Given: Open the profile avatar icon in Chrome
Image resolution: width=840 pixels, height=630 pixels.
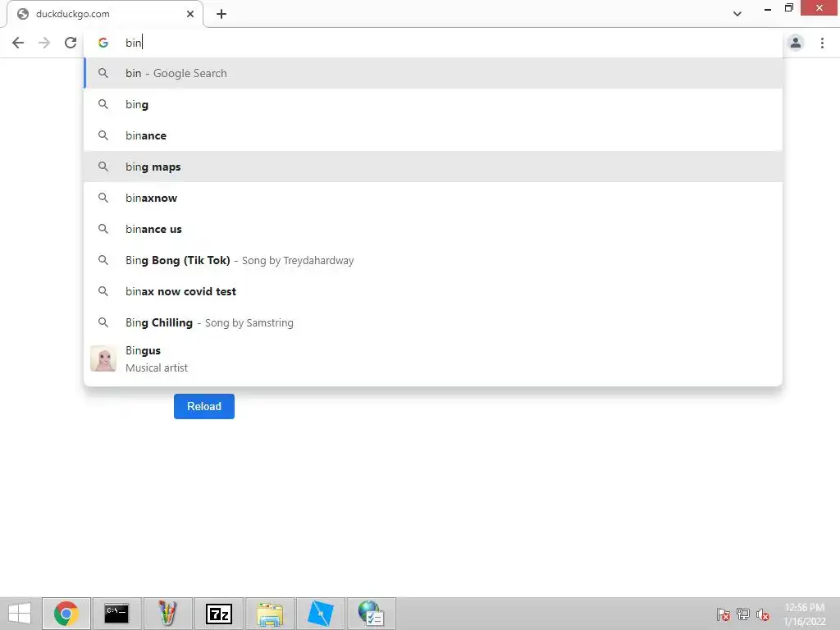Looking at the screenshot, I should (796, 43).
